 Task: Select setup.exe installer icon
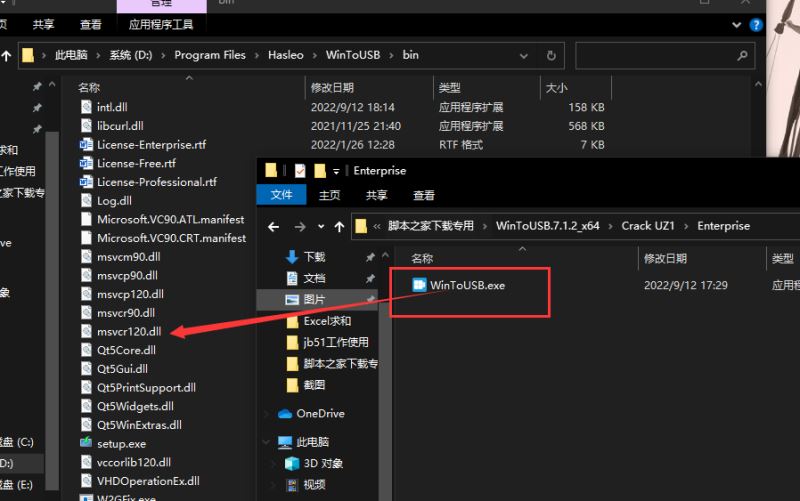click(86, 443)
